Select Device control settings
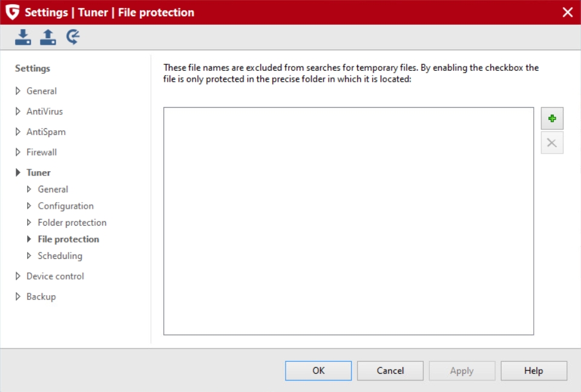 (55, 276)
